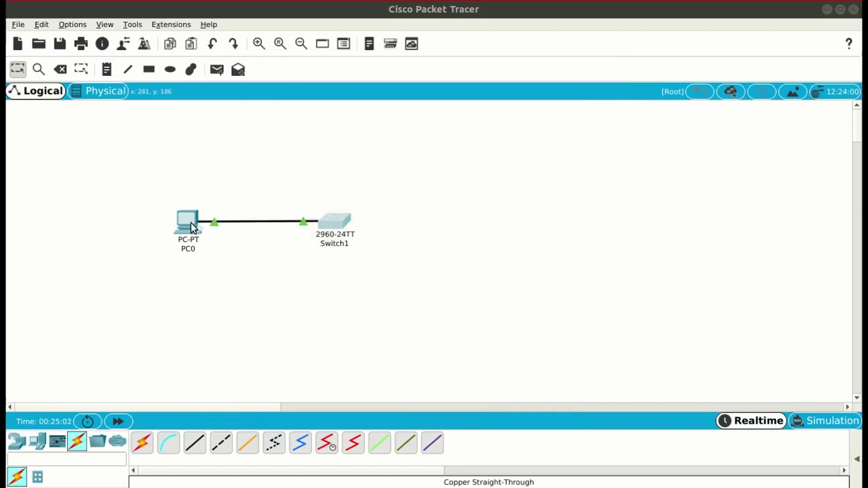Click the Switch1 2960-24TT device
This screenshot has height=488, width=868.
[x=334, y=221]
